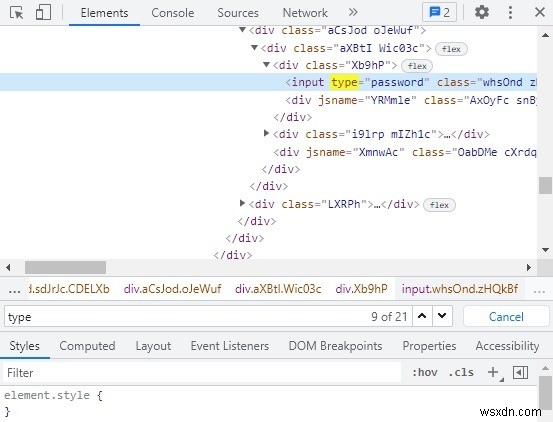Select breadcrumb div.aXBtI.Wic03c
The image size is (553, 422).
click(x=278, y=289)
